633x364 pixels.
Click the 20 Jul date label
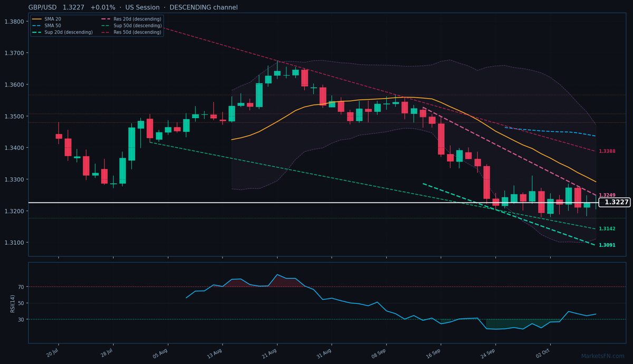[x=53, y=352]
